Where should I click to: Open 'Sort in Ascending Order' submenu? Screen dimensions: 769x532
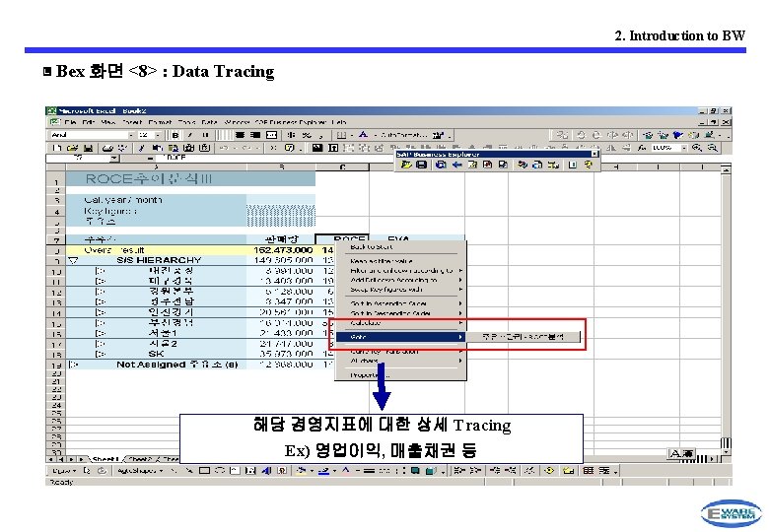(x=400, y=303)
